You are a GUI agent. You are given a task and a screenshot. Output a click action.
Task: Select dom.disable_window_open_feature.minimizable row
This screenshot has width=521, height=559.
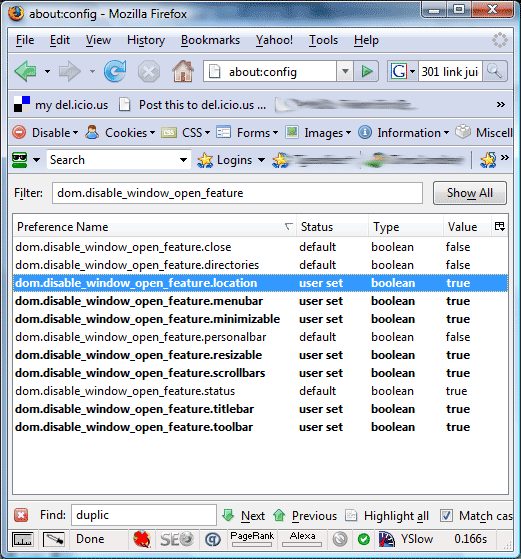pos(260,319)
